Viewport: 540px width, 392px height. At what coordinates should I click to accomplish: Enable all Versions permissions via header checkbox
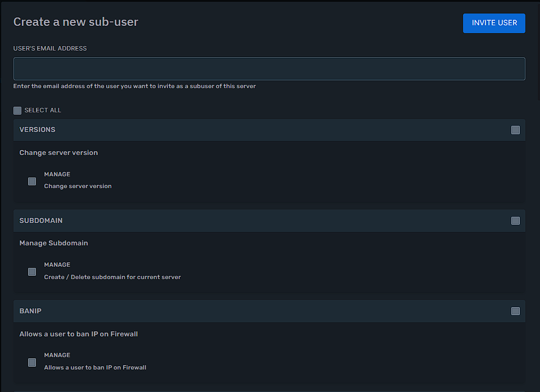(515, 130)
